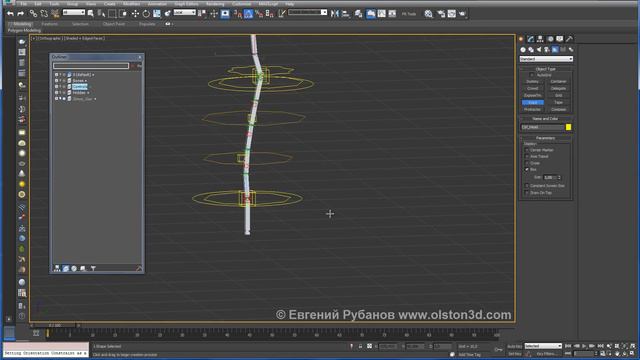640x360 pixels.
Task: Open the Material Editor icon
Action: tap(428, 13)
